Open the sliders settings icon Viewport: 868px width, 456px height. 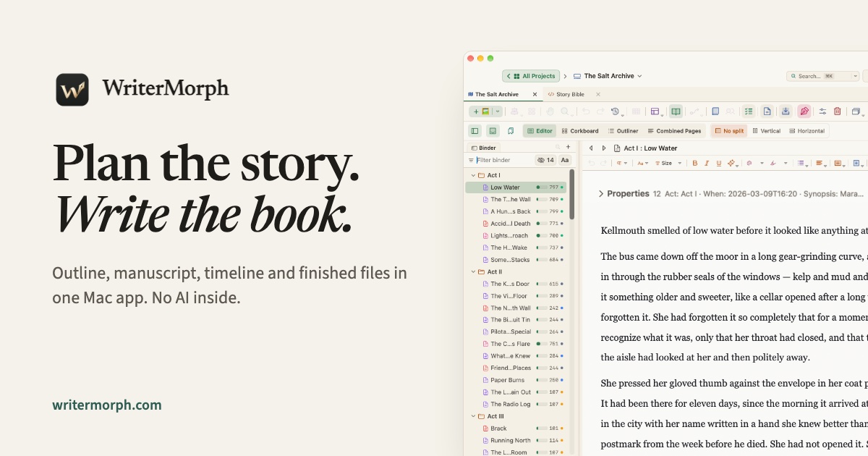(822, 111)
